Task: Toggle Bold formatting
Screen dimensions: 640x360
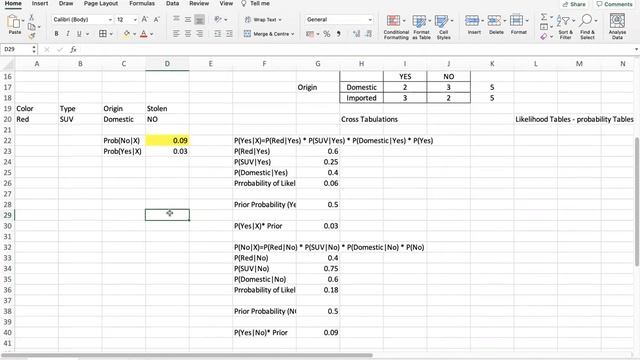Action: 56,34
